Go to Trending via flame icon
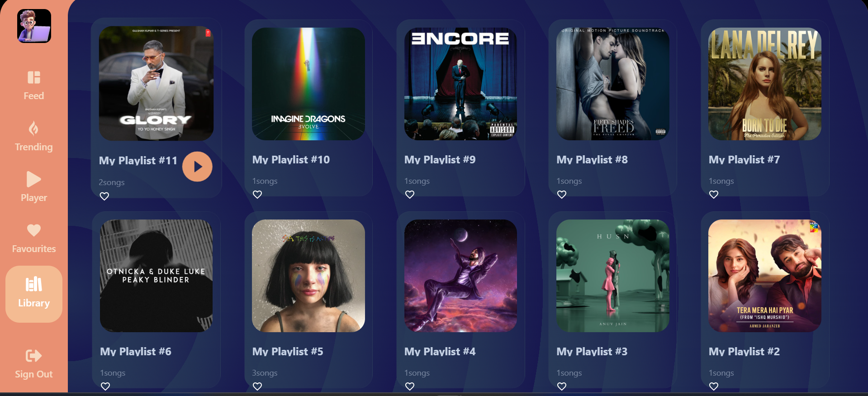Viewport: 868px width, 396px height. (33, 129)
